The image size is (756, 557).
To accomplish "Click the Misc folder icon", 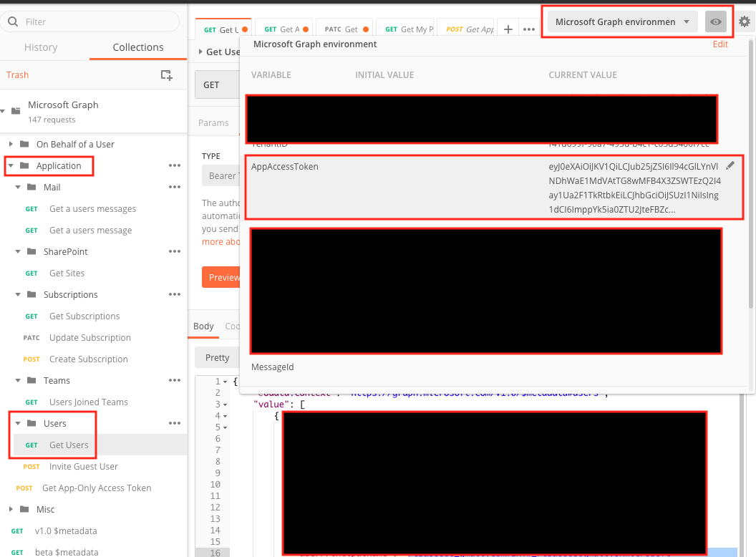I will pyautogui.click(x=24, y=509).
